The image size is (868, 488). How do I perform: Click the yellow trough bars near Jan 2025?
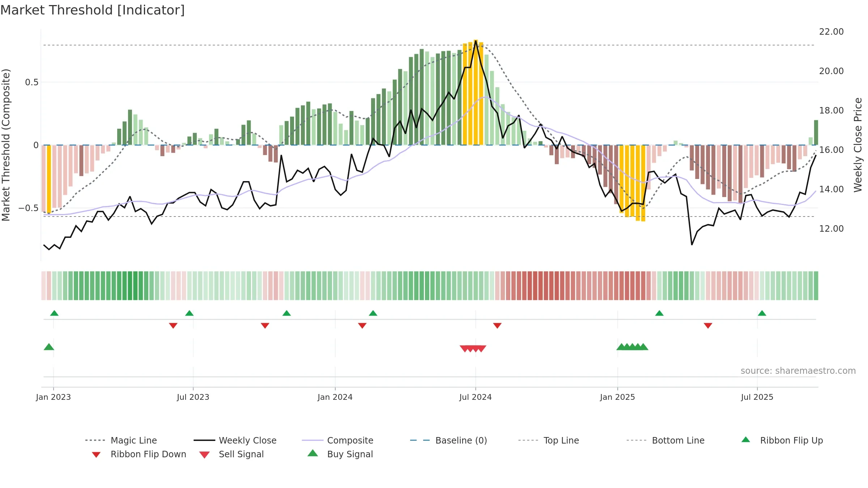(633, 183)
